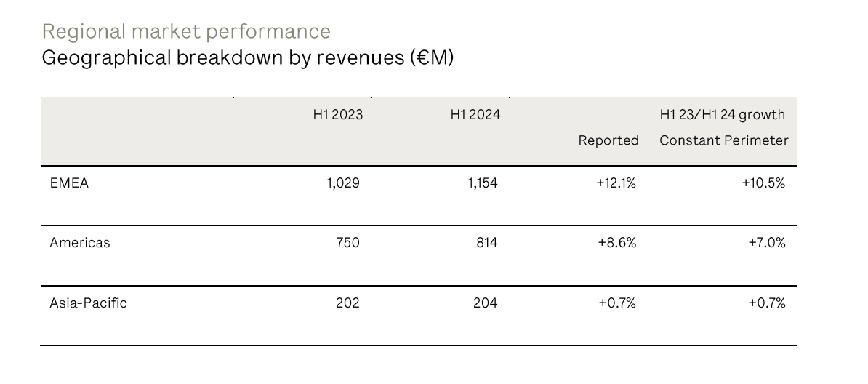Image resolution: width=868 pixels, height=384 pixels.
Task: Click the 'Regional market performance' heading
Action: pos(186,31)
